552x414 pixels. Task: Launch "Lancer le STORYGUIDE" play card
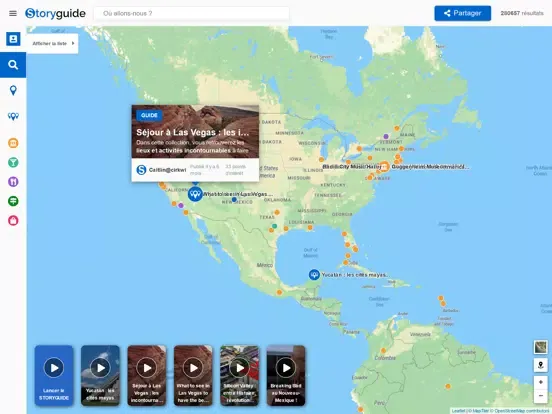click(x=54, y=376)
